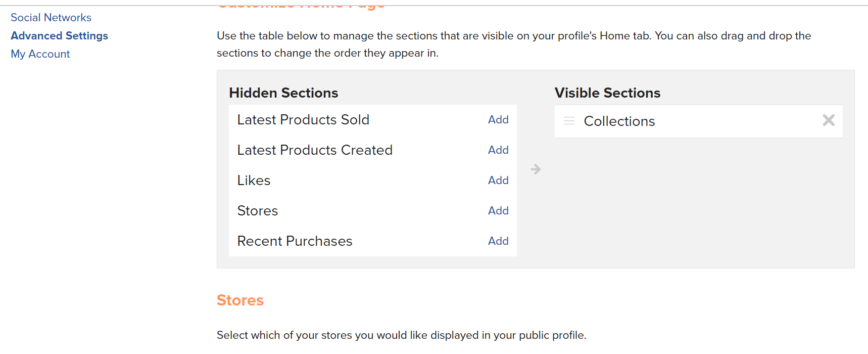Select the Likes row label
Image resolution: width=868 pixels, height=354 pixels.
pyautogui.click(x=254, y=181)
